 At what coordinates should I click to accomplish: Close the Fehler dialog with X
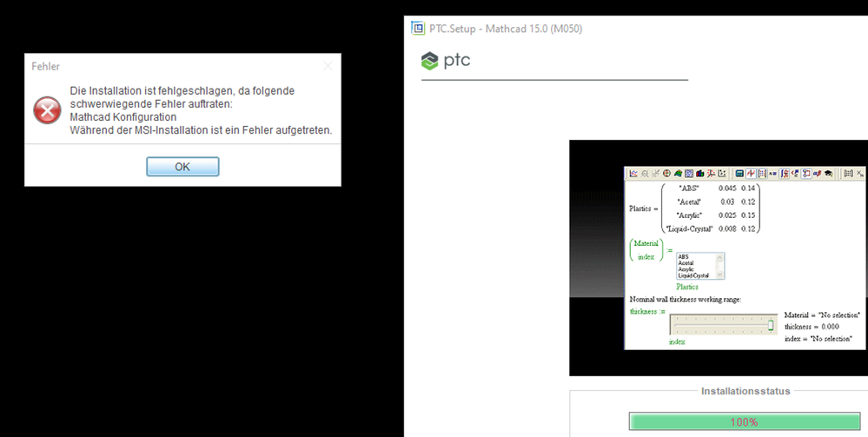coord(328,66)
